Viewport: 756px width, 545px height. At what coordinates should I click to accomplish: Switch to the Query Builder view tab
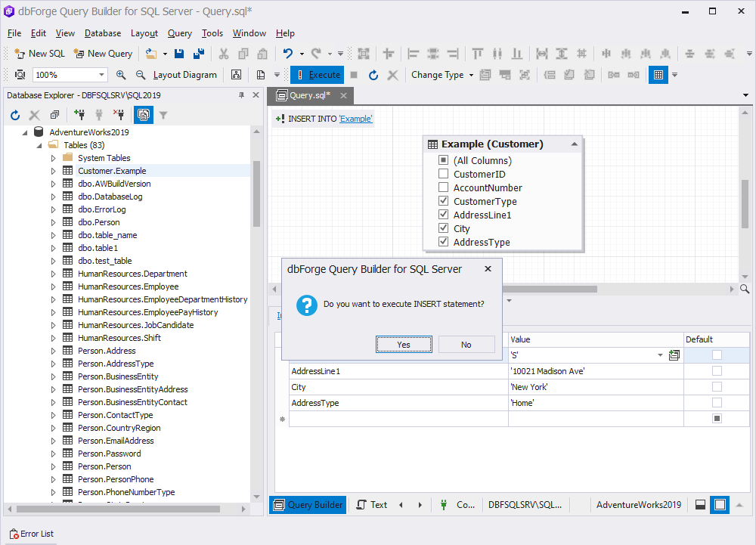tap(308, 504)
